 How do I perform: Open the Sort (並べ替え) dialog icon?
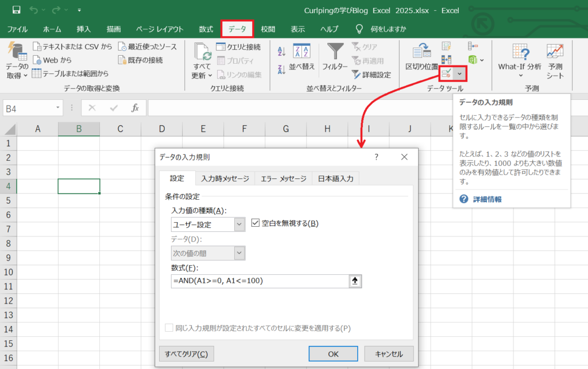[301, 59]
